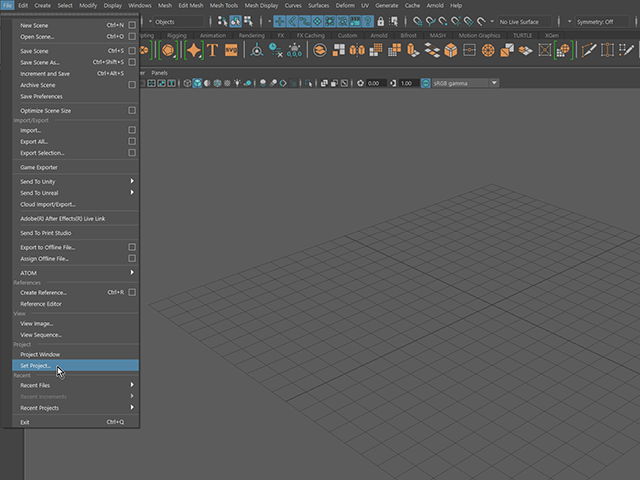Switch to the MASH shelf tab
This screenshot has width=640, height=480.
click(438, 36)
